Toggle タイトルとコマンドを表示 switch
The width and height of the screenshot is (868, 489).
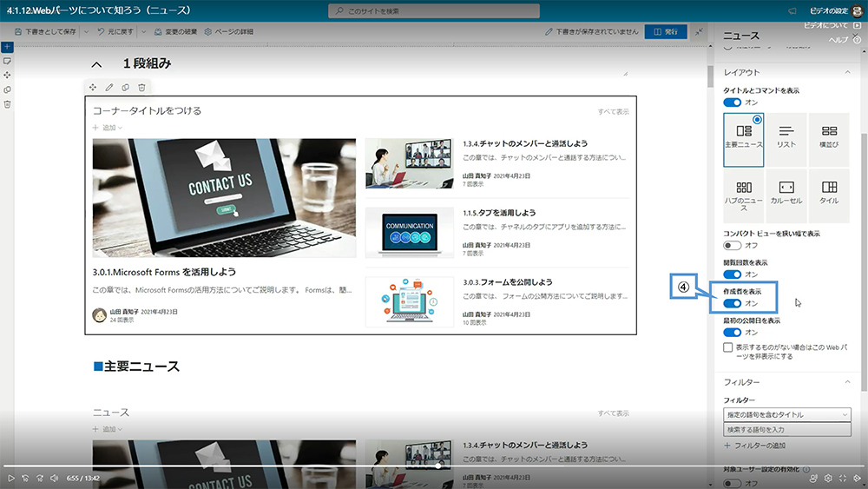click(x=732, y=102)
